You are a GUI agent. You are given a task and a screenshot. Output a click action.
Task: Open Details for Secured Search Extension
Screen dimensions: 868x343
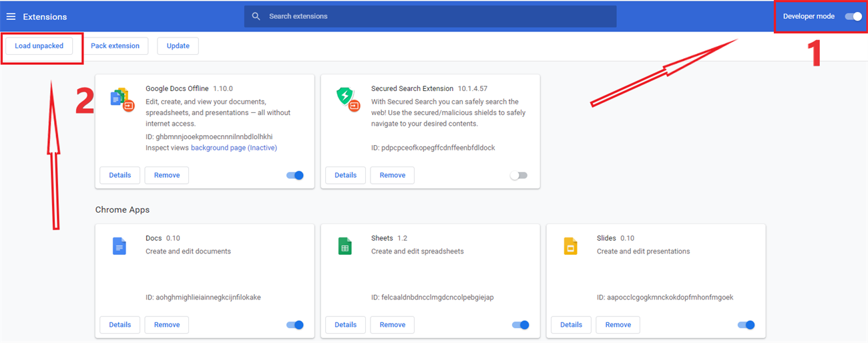point(346,175)
